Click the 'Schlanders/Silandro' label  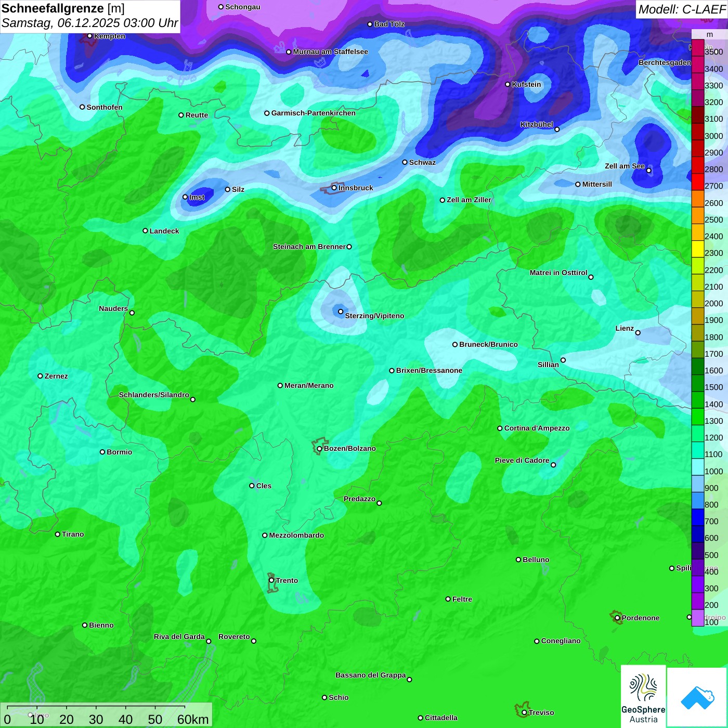(x=154, y=395)
